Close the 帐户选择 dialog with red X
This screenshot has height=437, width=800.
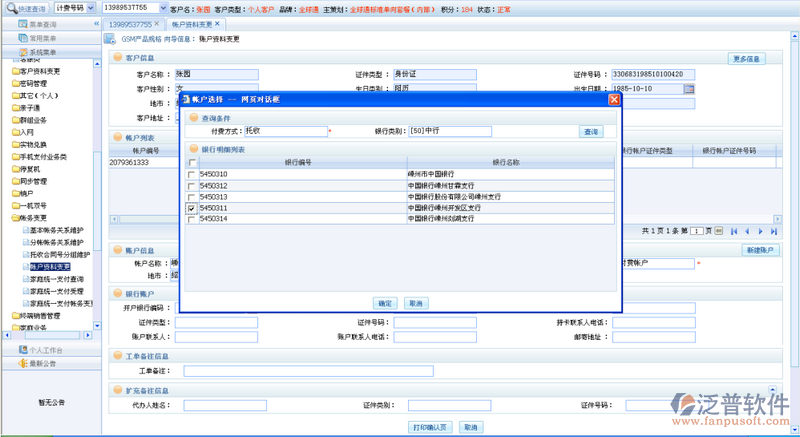coord(614,100)
